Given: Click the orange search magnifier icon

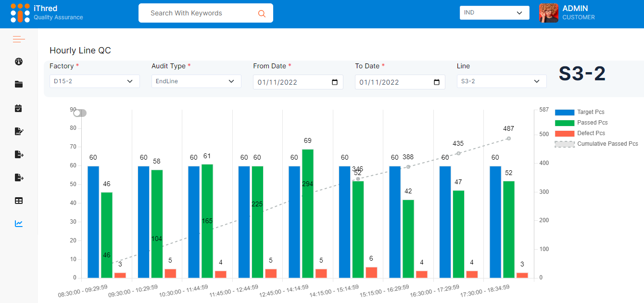Looking at the screenshot, I should [x=262, y=13].
